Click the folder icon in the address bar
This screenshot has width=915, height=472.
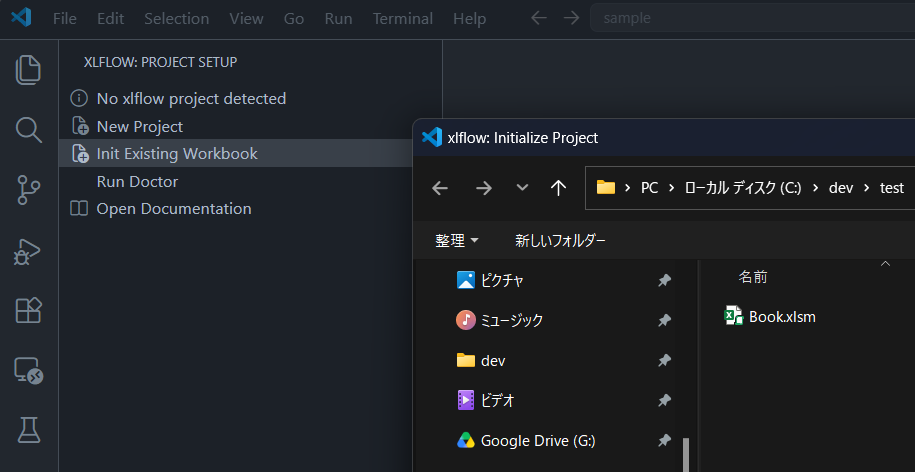pos(606,187)
